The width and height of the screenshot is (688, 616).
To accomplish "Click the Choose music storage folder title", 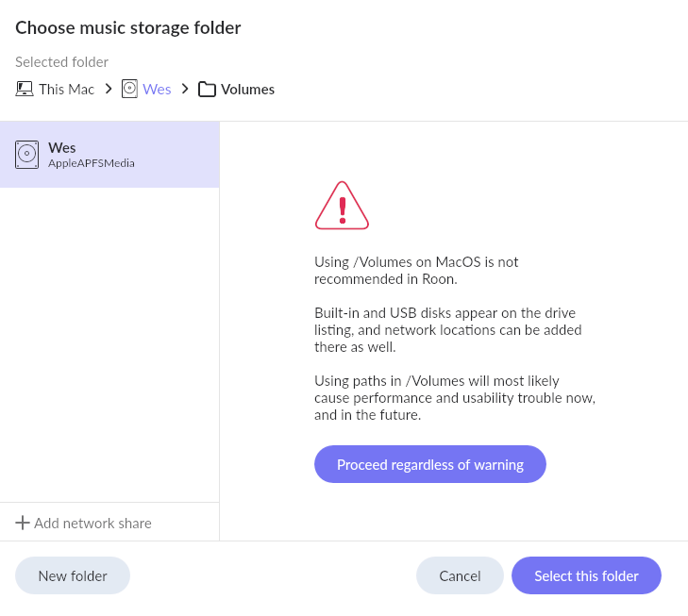I will tap(128, 27).
